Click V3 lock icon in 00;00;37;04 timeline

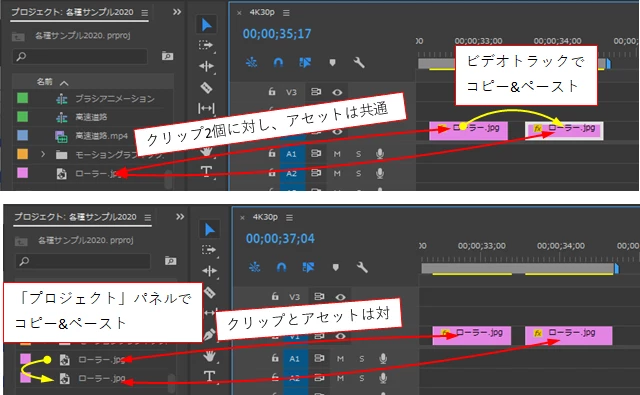pos(275,297)
